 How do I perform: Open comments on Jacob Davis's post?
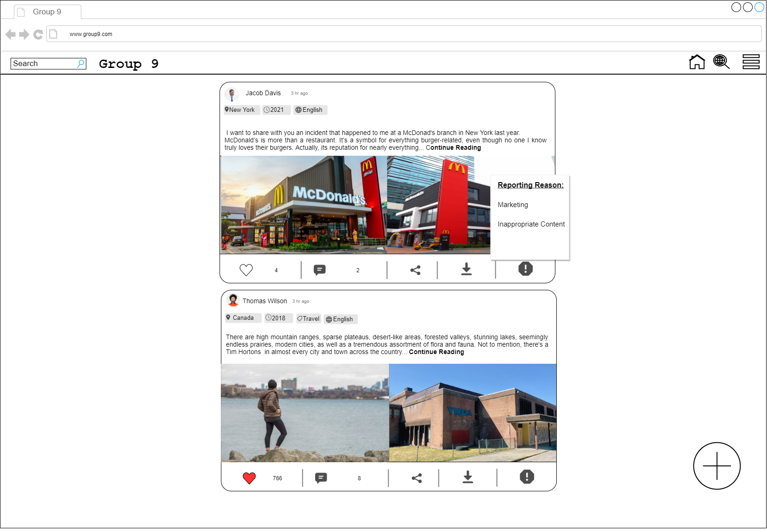coord(320,270)
